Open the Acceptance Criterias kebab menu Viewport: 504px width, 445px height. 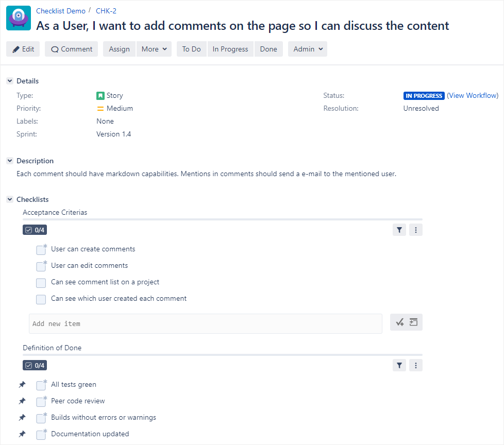[x=416, y=230]
